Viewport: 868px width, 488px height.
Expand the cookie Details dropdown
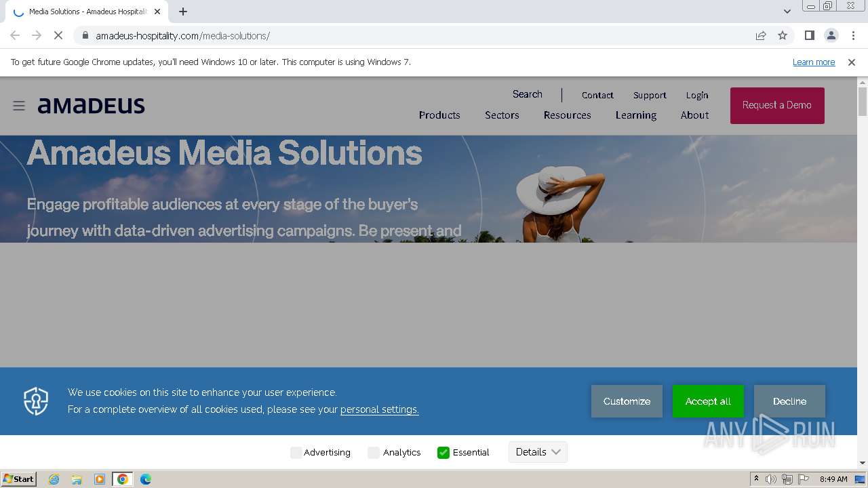pos(538,452)
